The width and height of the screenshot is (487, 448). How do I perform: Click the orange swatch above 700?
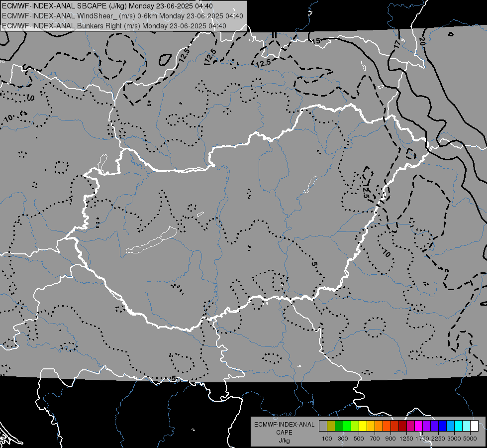click(x=379, y=426)
